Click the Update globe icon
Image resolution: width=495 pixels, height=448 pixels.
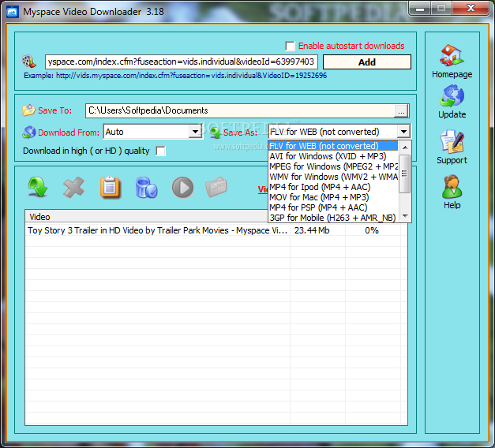[x=452, y=96]
